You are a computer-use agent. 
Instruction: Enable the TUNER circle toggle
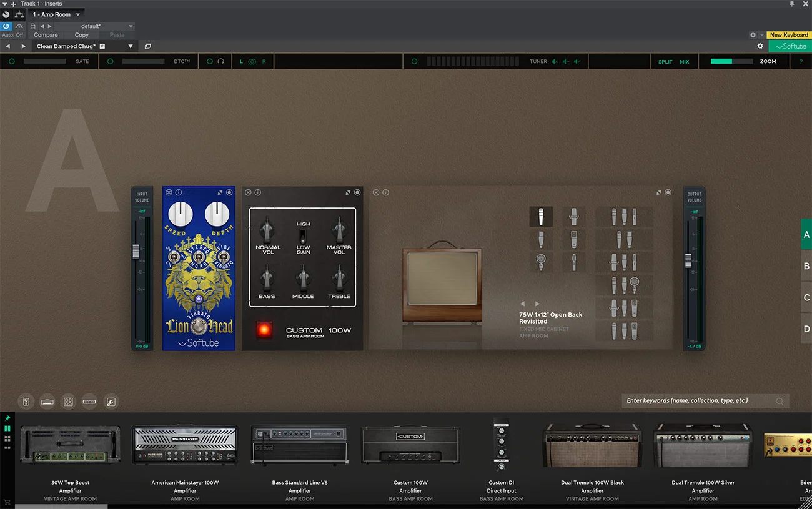click(414, 61)
